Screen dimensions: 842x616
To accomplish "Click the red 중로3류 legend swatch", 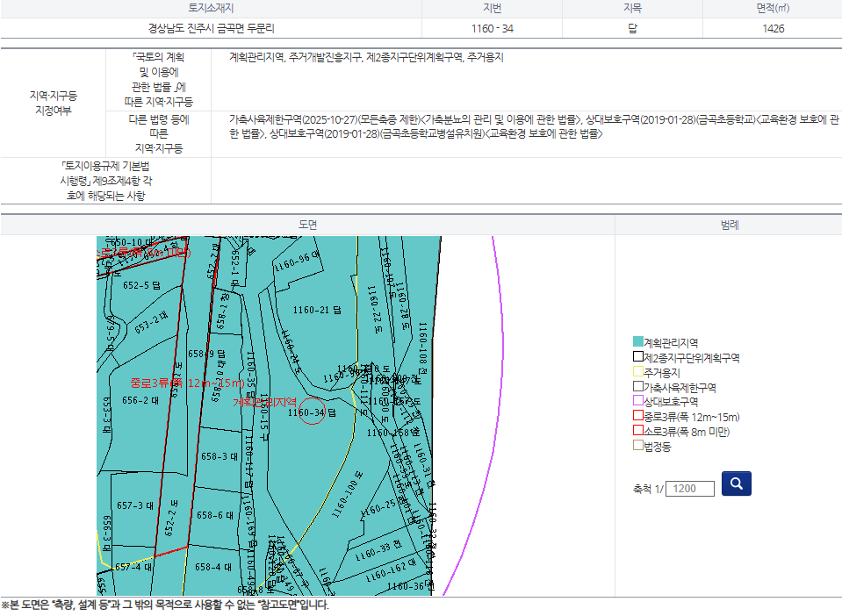I will pyautogui.click(x=638, y=416).
